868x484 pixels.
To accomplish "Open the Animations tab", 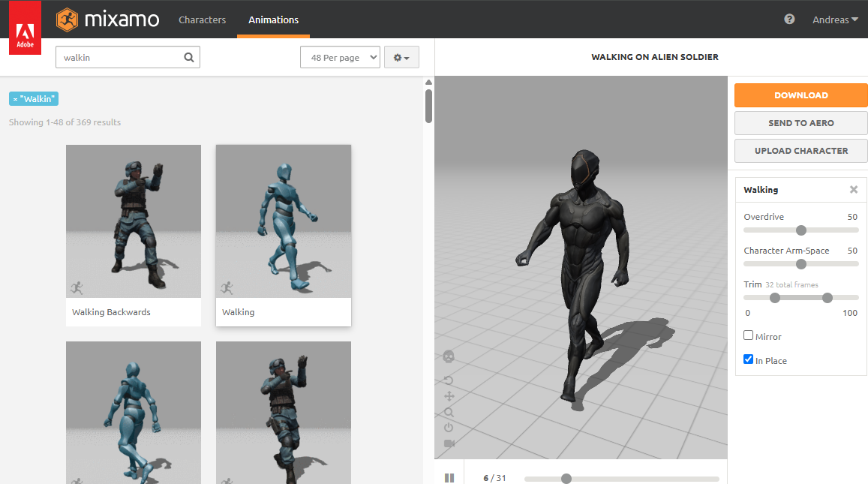I will [x=274, y=20].
